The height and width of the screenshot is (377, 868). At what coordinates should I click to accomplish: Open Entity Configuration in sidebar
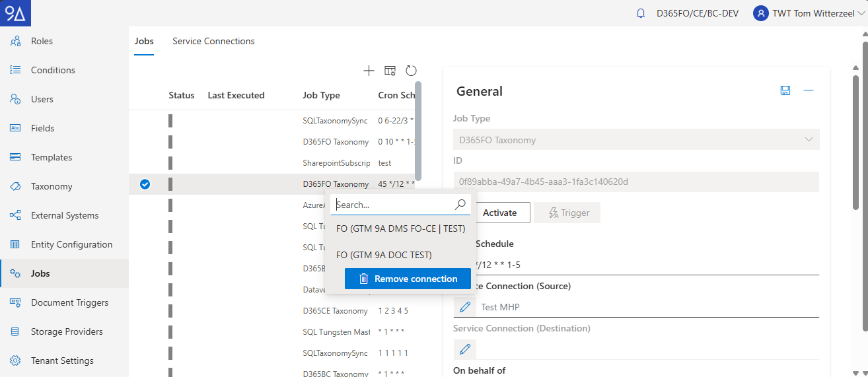pyautogui.click(x=64, y=244)
